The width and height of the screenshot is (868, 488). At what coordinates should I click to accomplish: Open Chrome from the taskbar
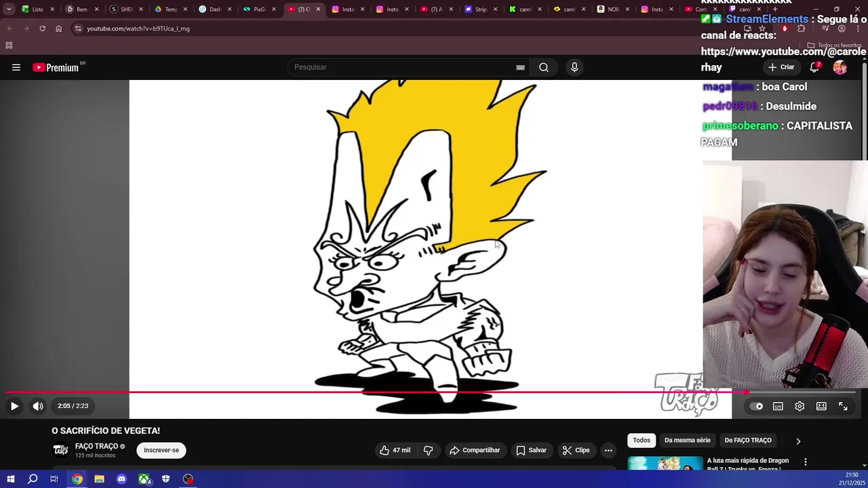[77, 479]
